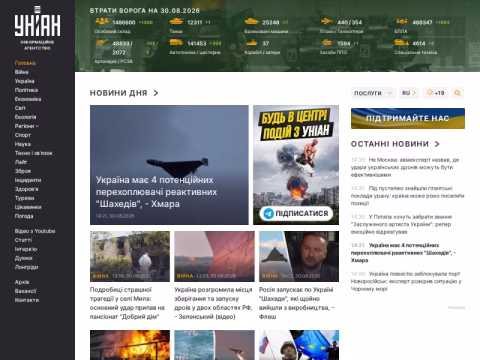Open Контакти in sidebar
Image resolution: width=480 pixels, height=360 pixels.
tap(27, 300)
